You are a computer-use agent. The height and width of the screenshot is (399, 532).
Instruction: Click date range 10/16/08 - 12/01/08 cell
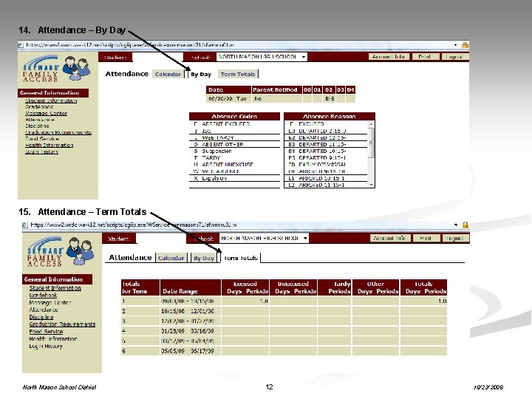click(191, 311)
